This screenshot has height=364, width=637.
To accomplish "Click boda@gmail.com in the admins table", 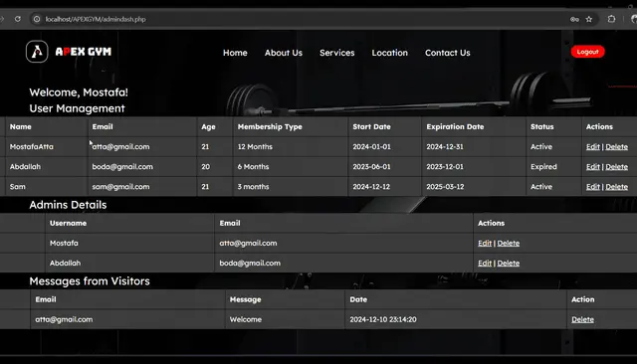I will 250,263.
